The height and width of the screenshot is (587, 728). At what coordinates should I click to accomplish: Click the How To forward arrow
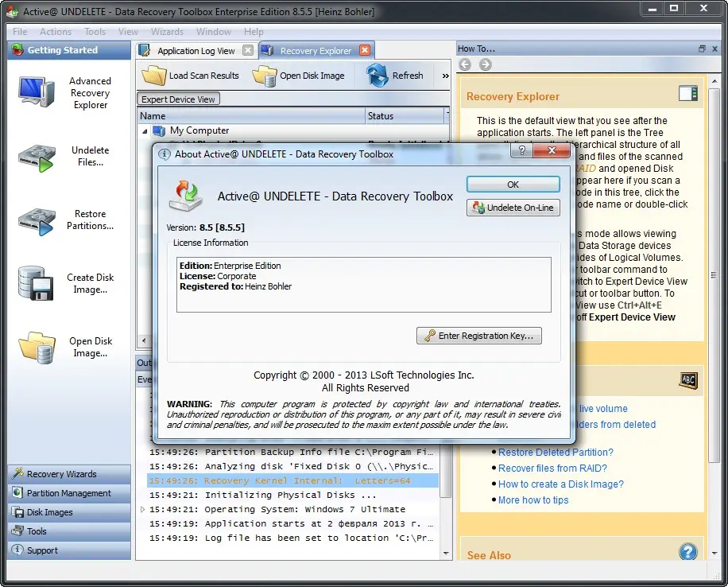coord(485,64)
